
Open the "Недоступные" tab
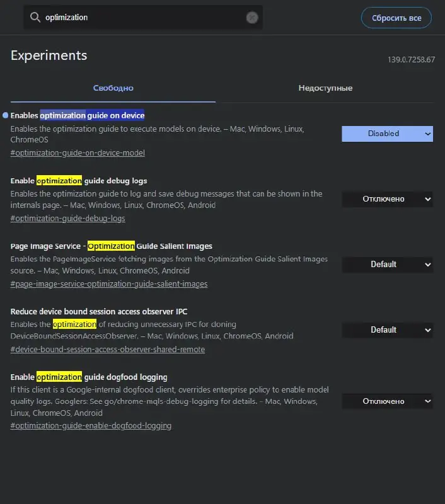325,88
